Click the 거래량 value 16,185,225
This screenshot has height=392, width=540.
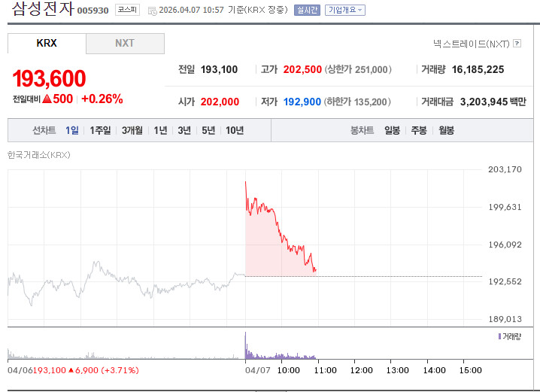point(478,69)
